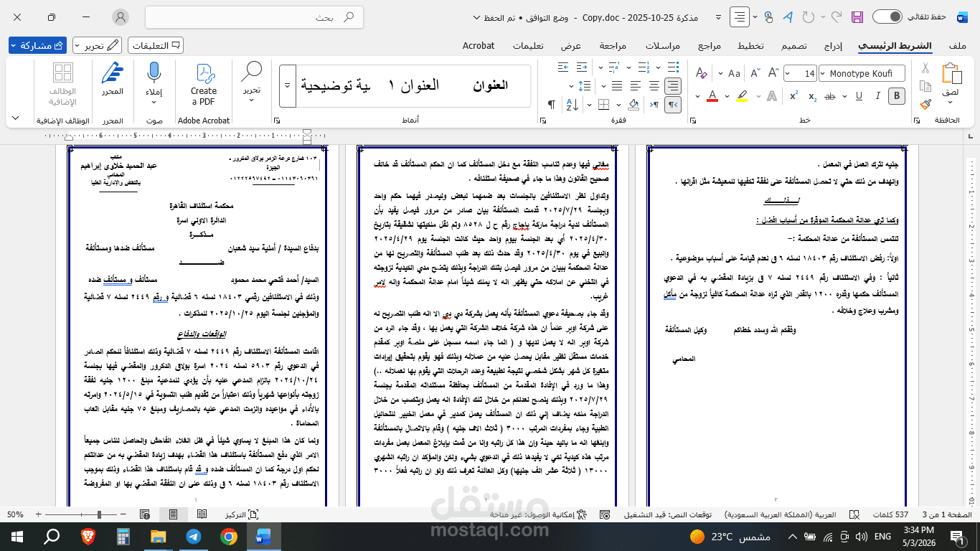Open the font size 14 dropdown
The width and height of the screenshot is (980, 551).
tap(789, 73)
